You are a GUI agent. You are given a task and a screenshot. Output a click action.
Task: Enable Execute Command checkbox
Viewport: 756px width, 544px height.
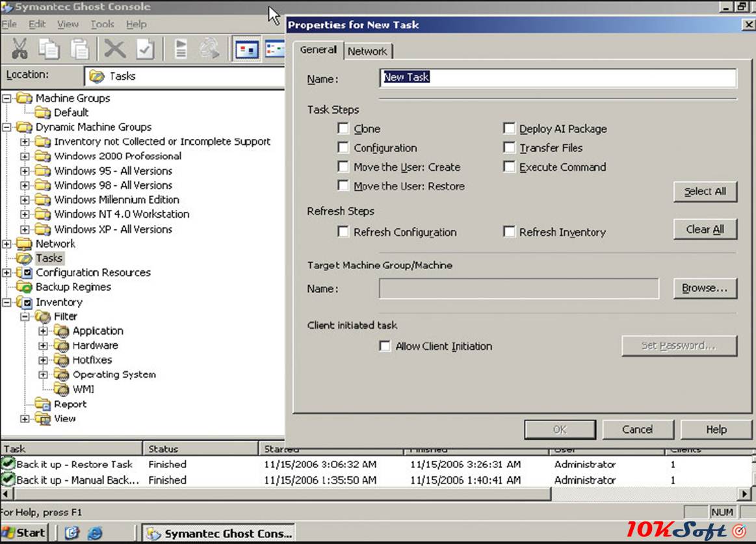509,166
